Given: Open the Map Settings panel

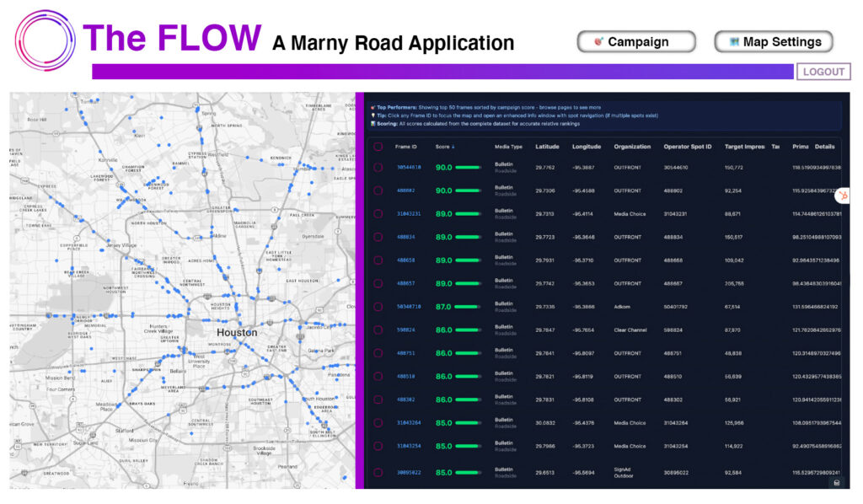Looking at the screenshot, I should tap(774, 41).
